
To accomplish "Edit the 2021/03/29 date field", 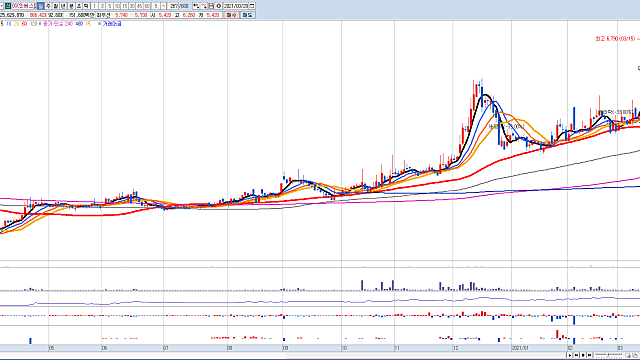I will tap(236, 6).
